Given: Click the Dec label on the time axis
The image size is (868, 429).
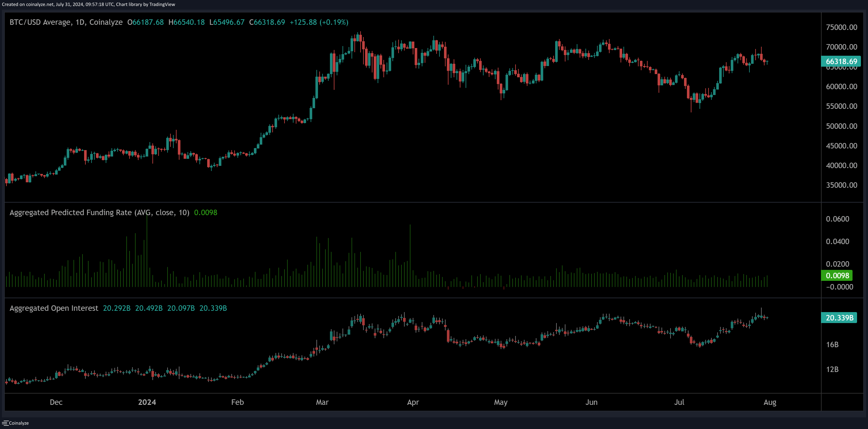Looking at the screenshot, I should click(56, 402).
